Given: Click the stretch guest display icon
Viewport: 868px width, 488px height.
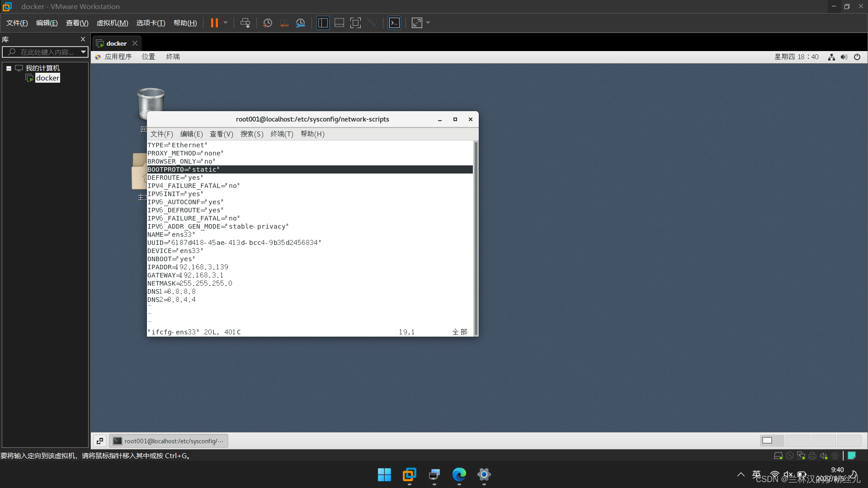Looking at the screenshot, I should click(x=417, y=23).
